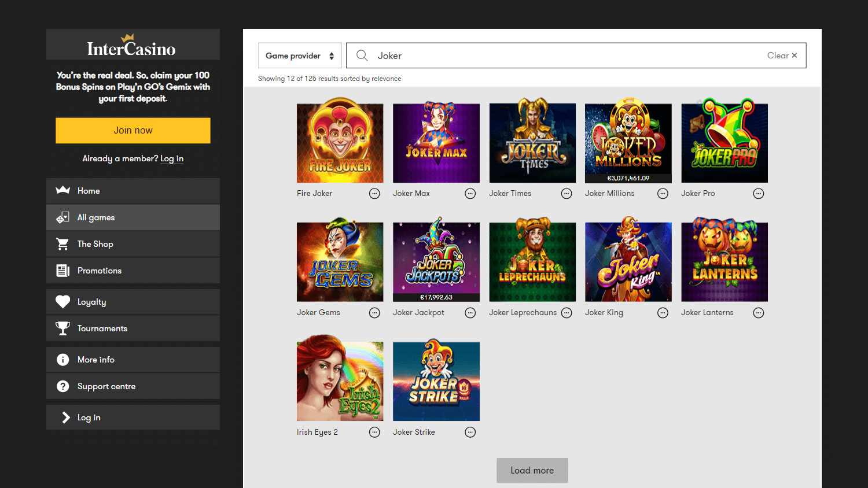Open more options for Irish Eyes 2

pyautogui.click(x=374, y=432)
